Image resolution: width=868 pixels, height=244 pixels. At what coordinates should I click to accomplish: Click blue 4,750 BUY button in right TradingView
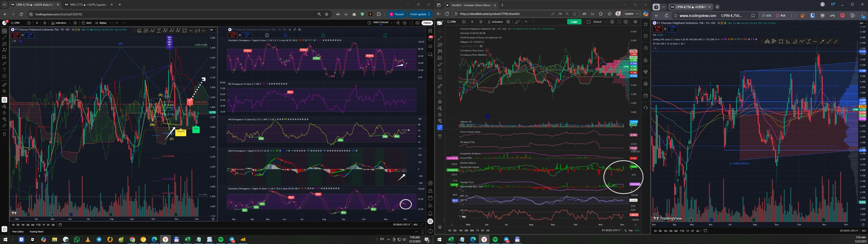tap(672, 29)
